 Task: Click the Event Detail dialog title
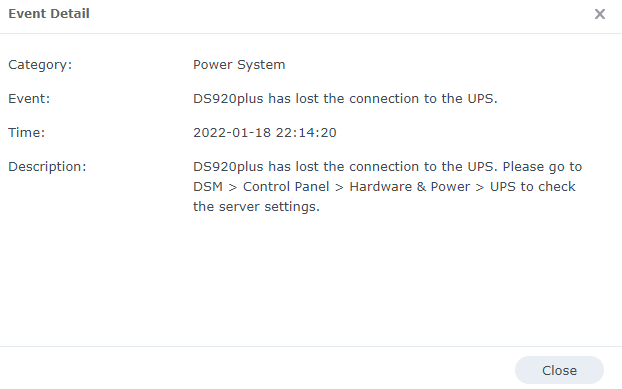49,13
